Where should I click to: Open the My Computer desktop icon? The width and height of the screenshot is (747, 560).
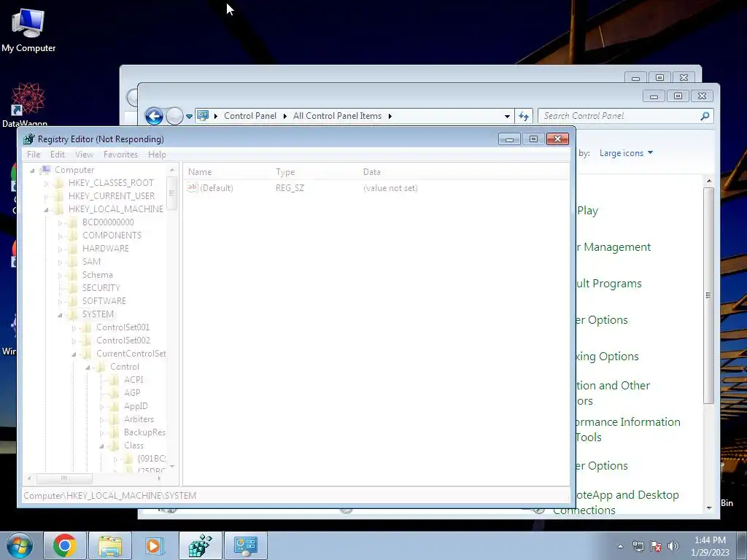28,30
